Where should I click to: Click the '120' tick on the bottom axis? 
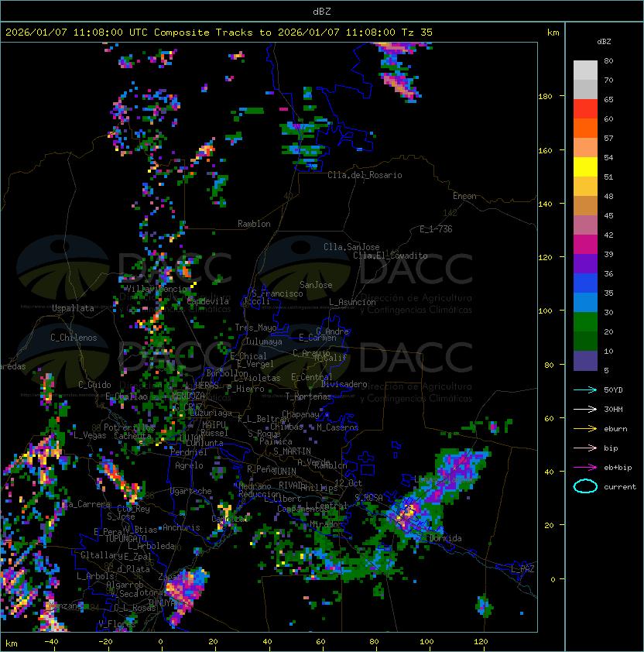(x=480, y=642)
